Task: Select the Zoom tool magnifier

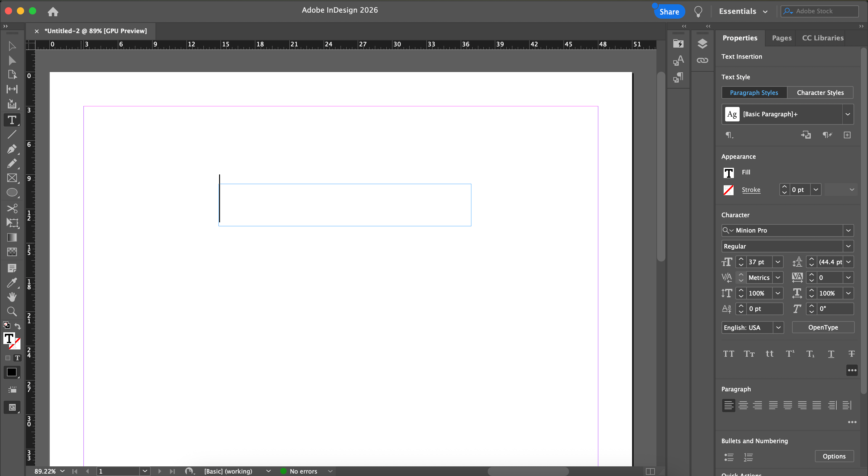Action: [x=12, y=311]
